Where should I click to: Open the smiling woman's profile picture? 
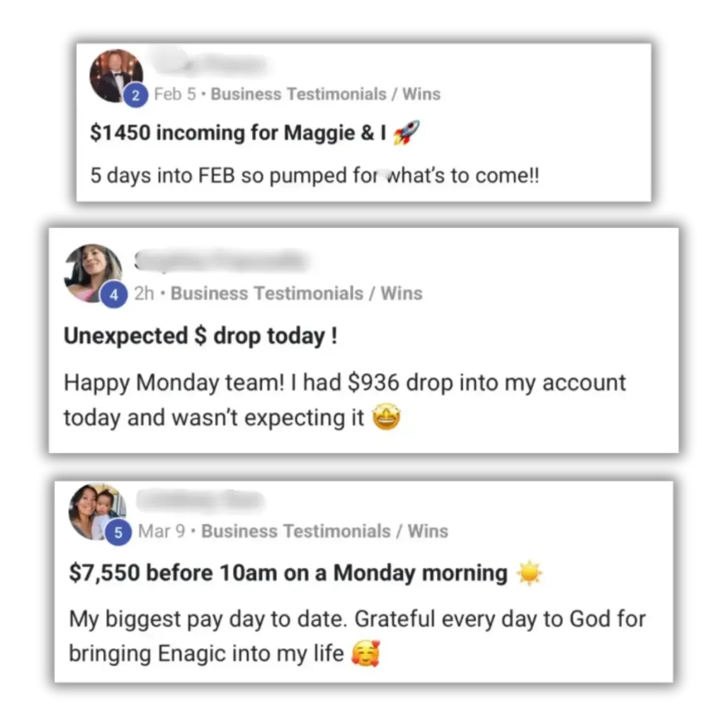(x=93, y=272)
